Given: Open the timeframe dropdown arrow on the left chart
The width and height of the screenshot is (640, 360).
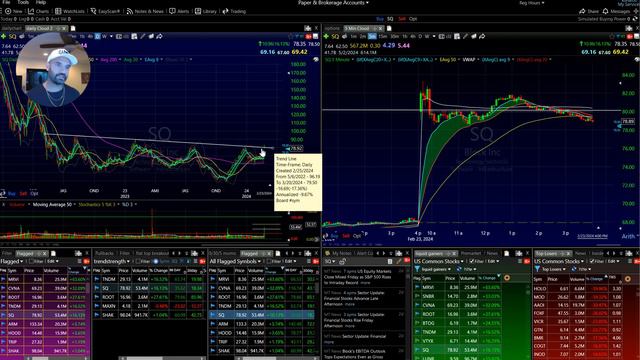Looking at the screenshot, I should tap(111, 36).
